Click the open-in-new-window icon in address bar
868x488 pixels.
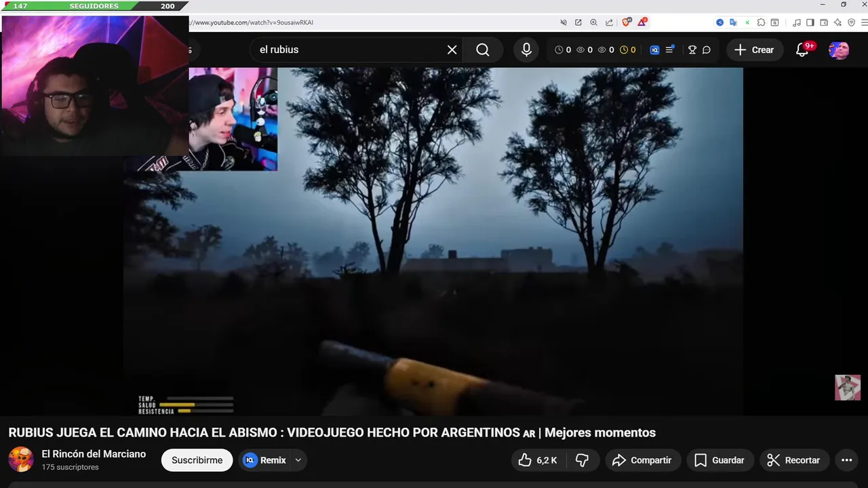tap(578, 22)
